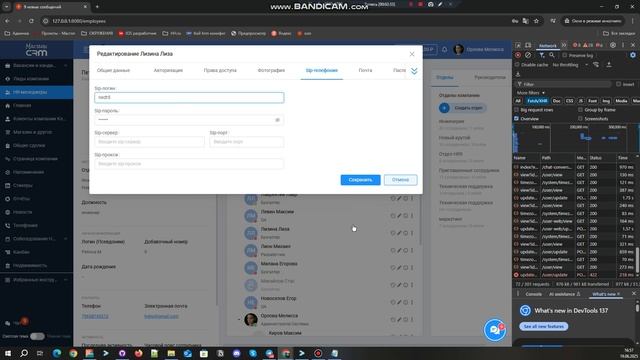
Task: Select the CSS filter chip
Action: (569, 101)
